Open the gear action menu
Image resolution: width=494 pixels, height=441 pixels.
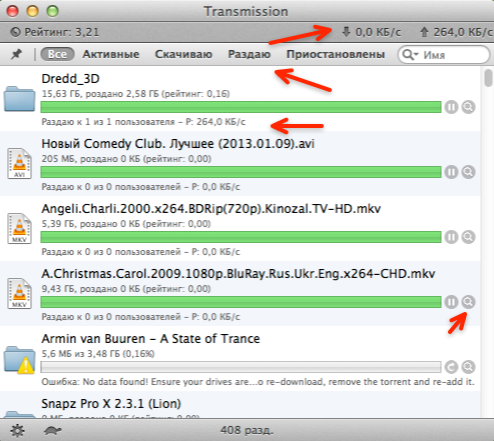coord(17,430)
